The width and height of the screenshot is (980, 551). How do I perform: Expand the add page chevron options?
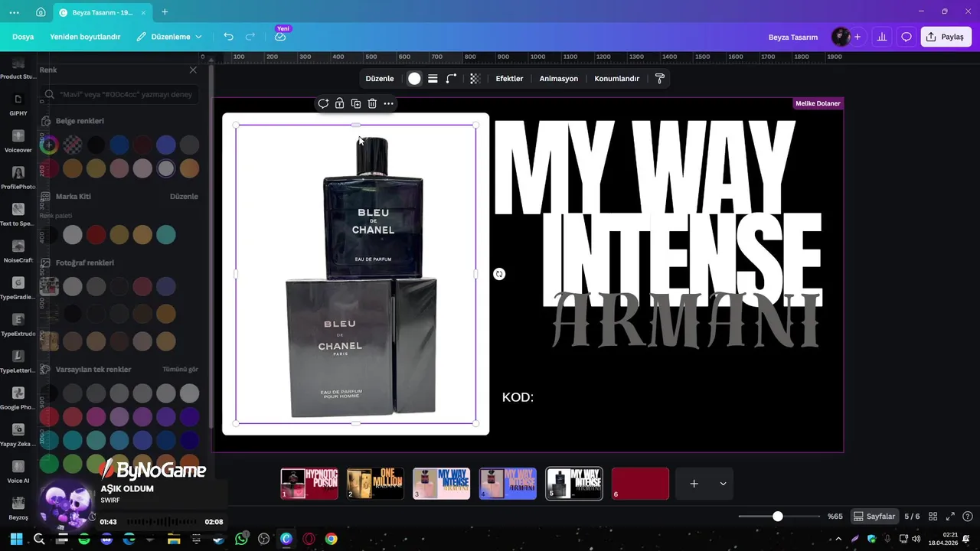[x=723, y=484]
